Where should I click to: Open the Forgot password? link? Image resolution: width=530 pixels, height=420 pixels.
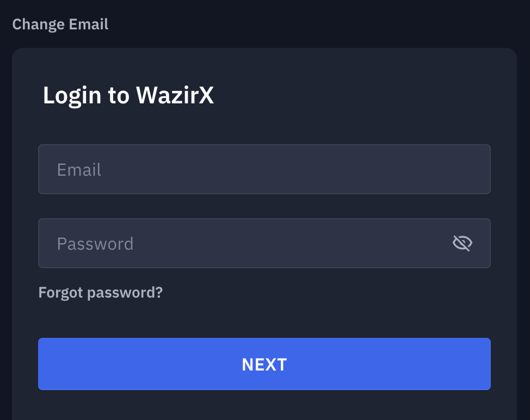(x=101, y=293)
